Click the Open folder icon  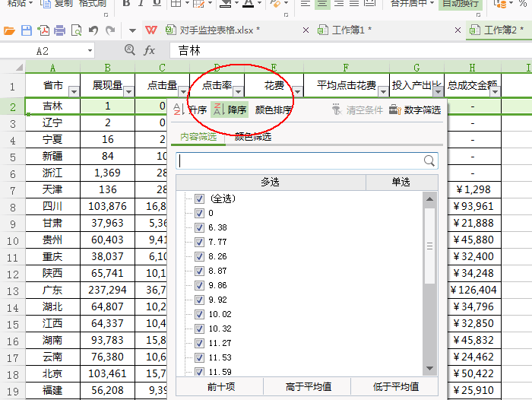(x=9, y=31)
